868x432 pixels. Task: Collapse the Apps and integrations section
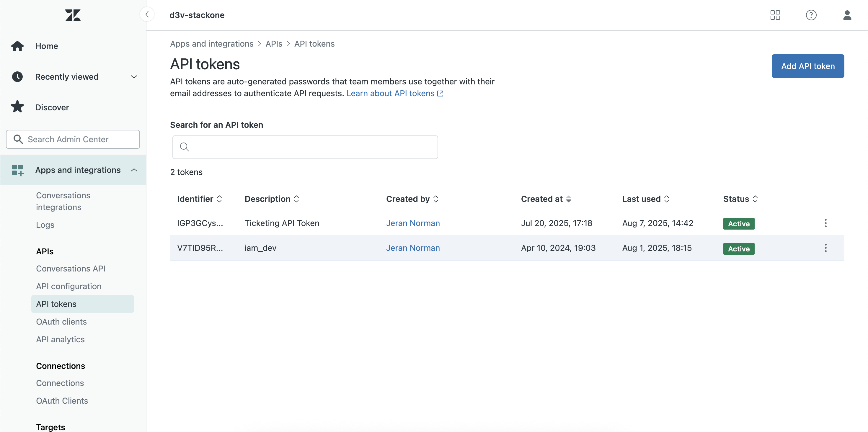click(x=134, y=170)
